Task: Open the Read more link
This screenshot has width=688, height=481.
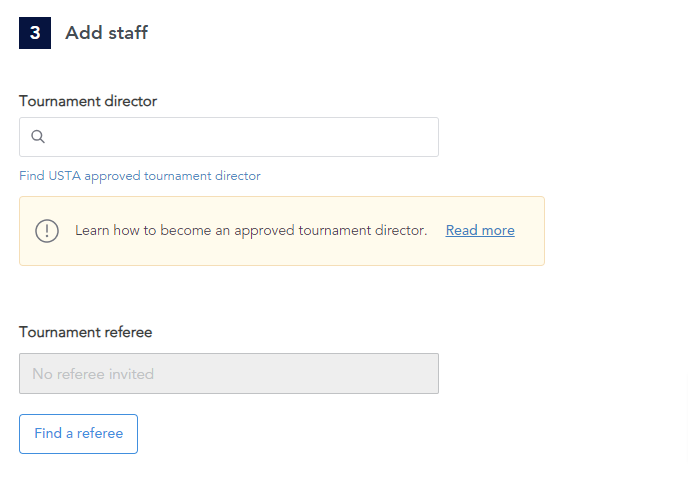Action: coord(480,231)
